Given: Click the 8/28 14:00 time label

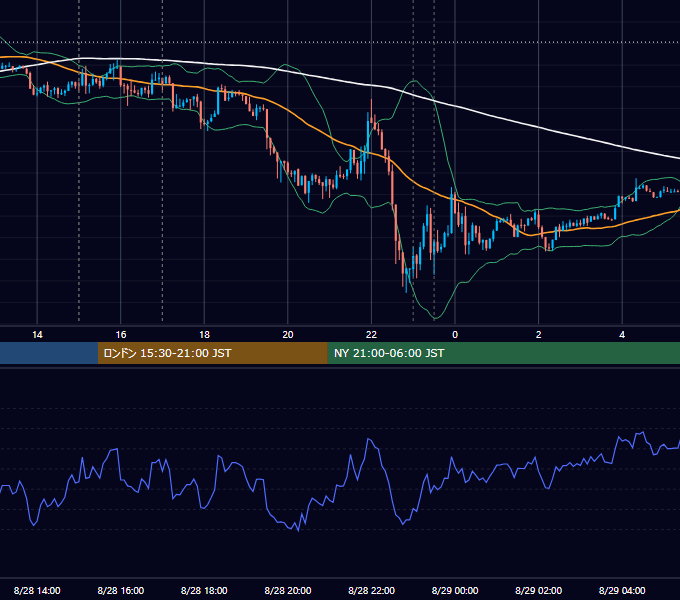Looking at the screenshot, I should point(37,590).
